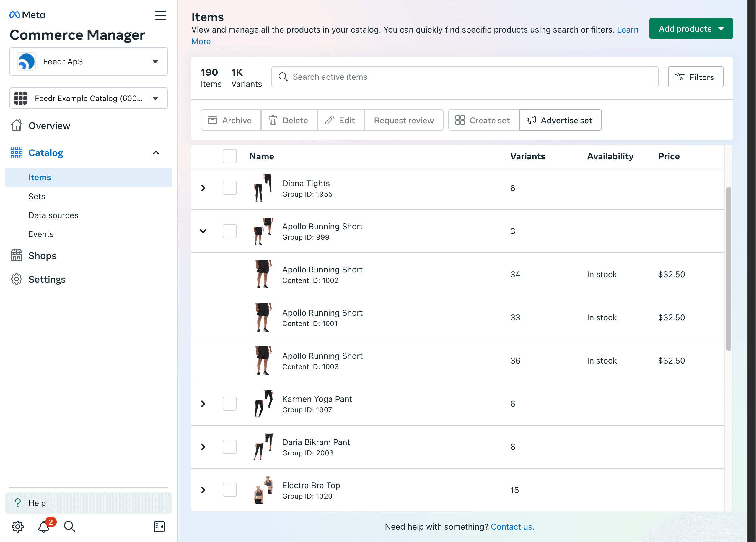The image size is (756, 542).
Task: Click the bottom settings gear icon
Action: click(x=18, y=526)
